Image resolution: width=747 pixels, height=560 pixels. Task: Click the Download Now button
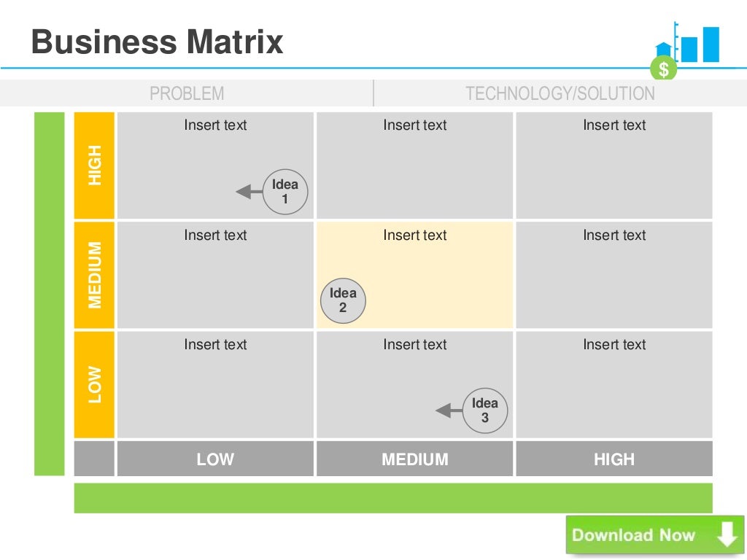654,534
